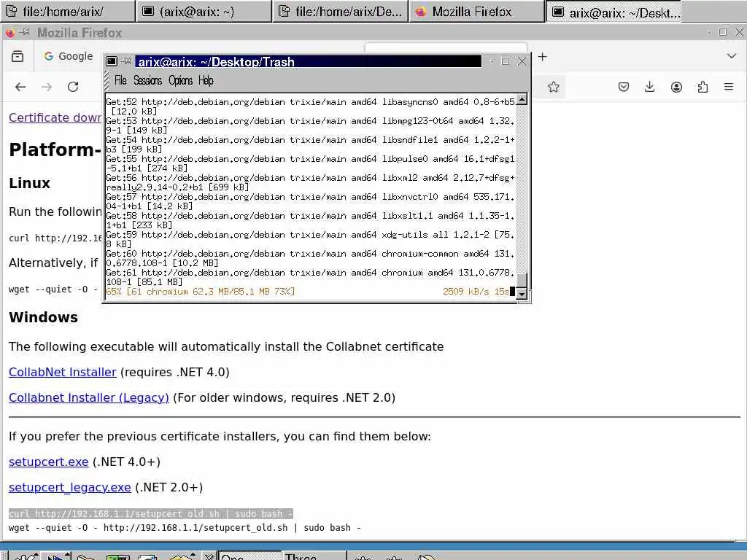Save page to Pocket
Image resolution: width=747 pixels, height=560 pixels.
coord(624,87)
